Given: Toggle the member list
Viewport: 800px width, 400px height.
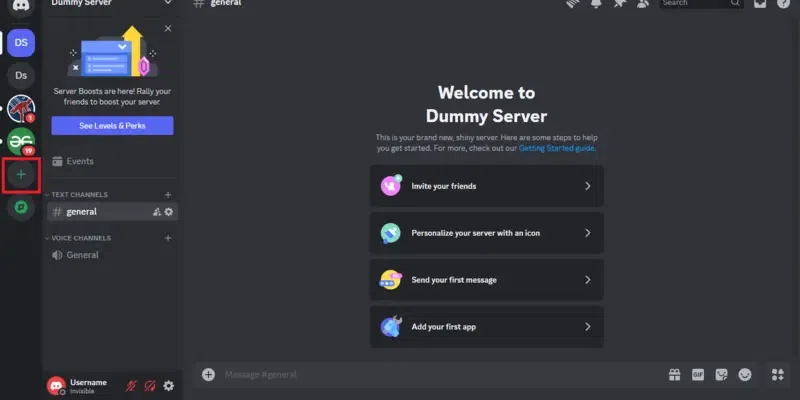Looking at the screenshot, I should pos(643,4).
